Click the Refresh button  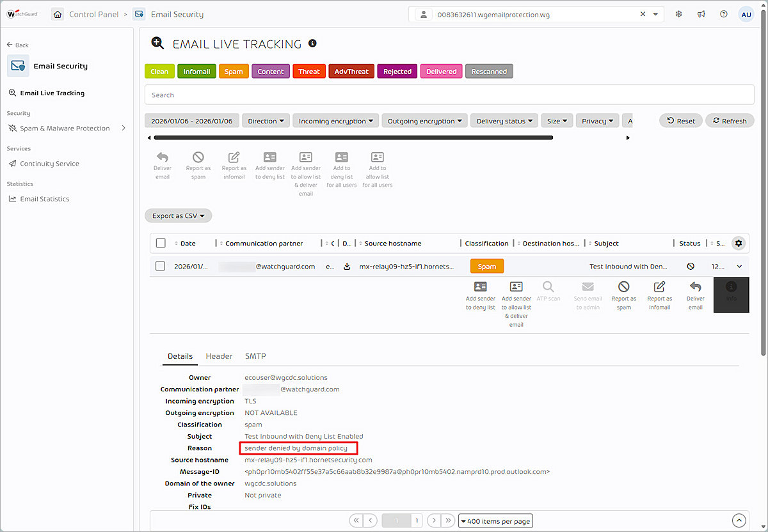click(x=729, y=120)
